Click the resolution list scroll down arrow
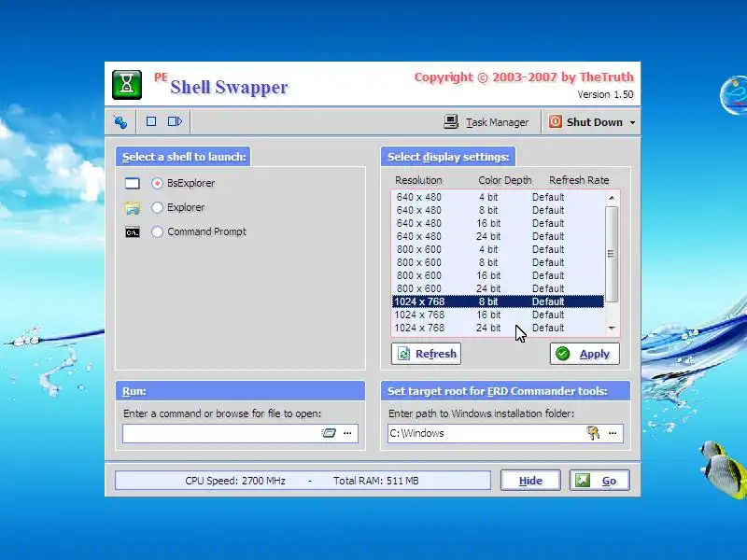This screenshot has width=747, height=560. click(612, 329)
